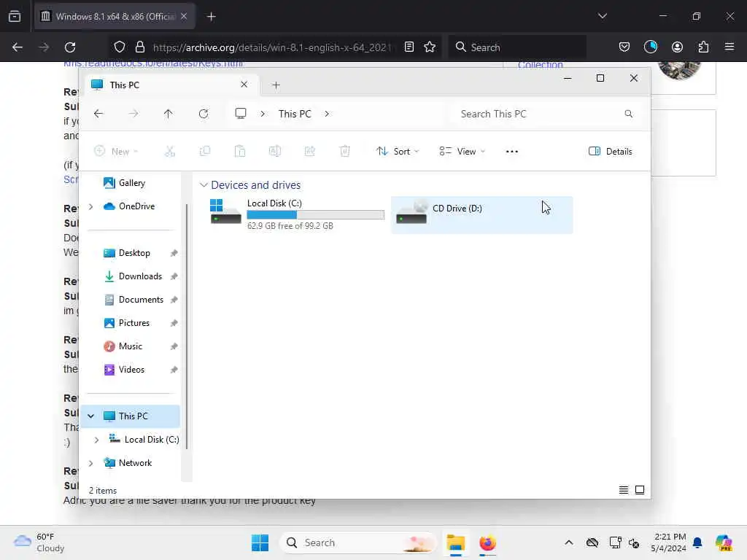Open Save to Pocket icon in Firefox
747x560 pixels.
point(624,47)
